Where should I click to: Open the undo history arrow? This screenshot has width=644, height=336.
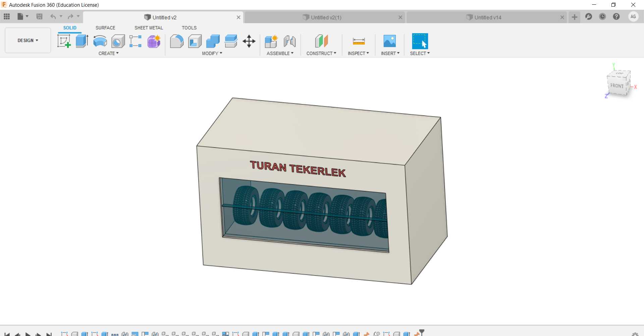tap(61, 16)
